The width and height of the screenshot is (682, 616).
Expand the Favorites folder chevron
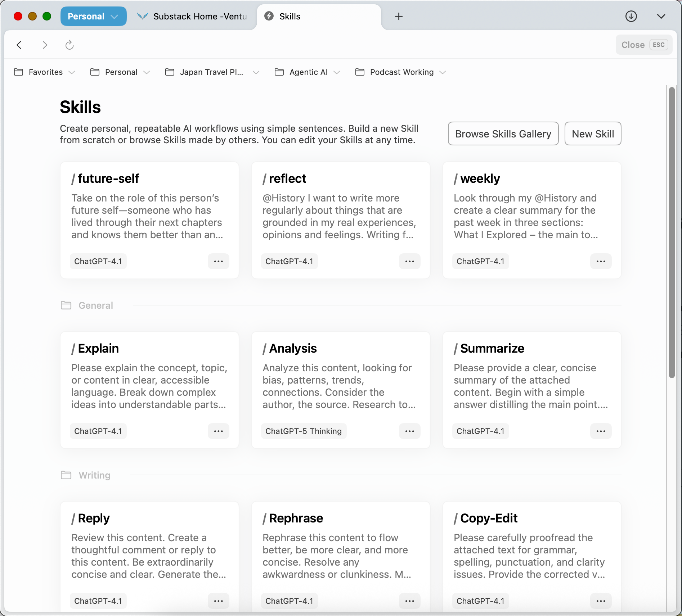[72, 73]
